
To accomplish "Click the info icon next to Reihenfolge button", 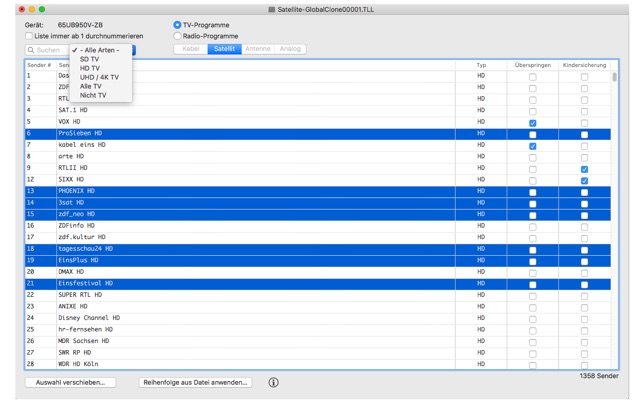I will 274,382.
